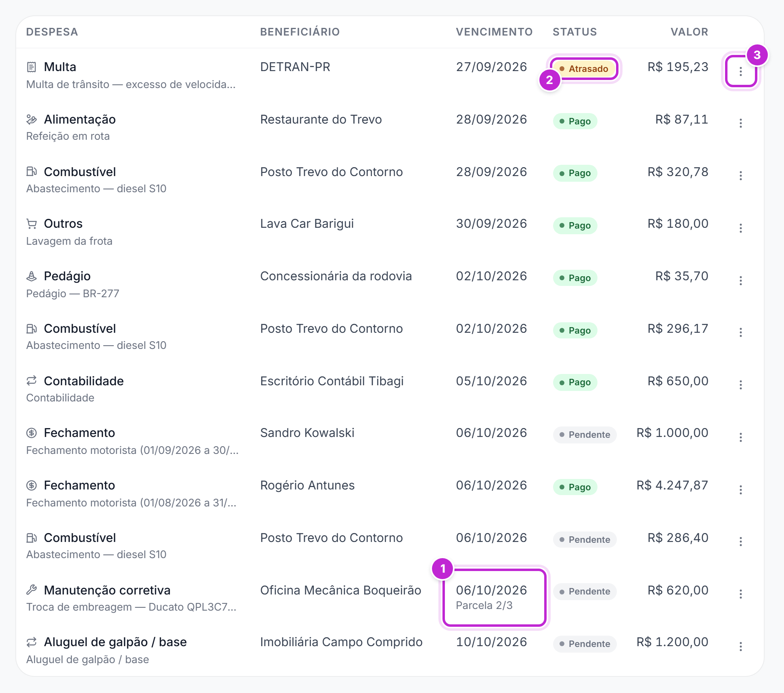Click Oficina Mecânica Boqueirão beneficiary
Screen dimensions: 784x693
coord(341,590)
